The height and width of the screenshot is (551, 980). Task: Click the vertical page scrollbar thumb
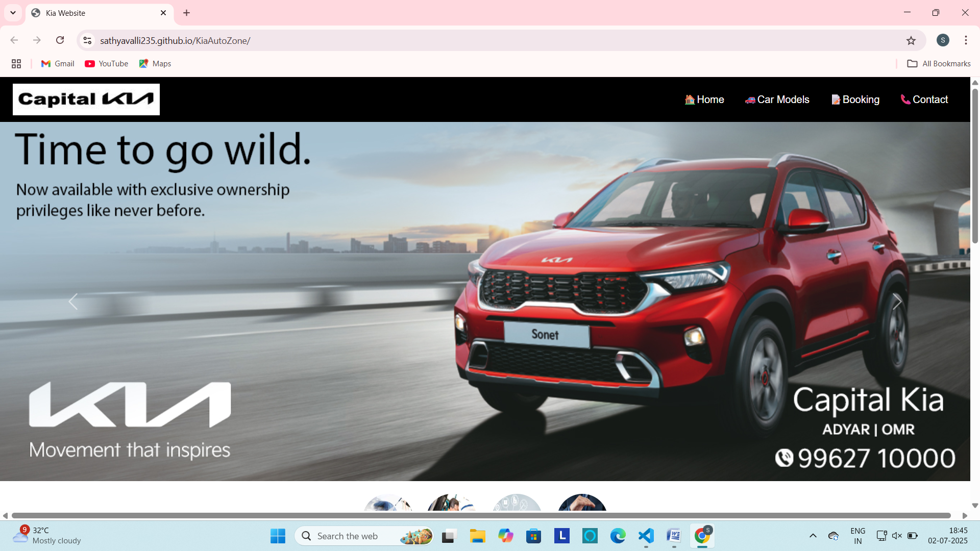click(975, 166)
